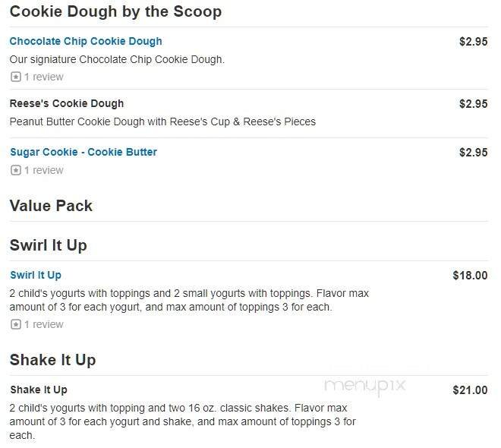Click the menupix watermark logo
501x448 pixels.
pos(364,386)
